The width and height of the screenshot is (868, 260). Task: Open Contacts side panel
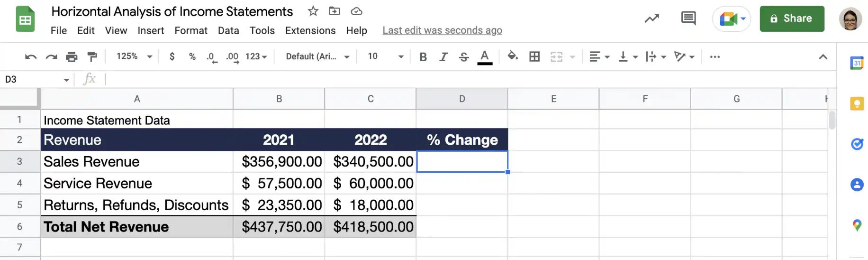pos(857,185)
